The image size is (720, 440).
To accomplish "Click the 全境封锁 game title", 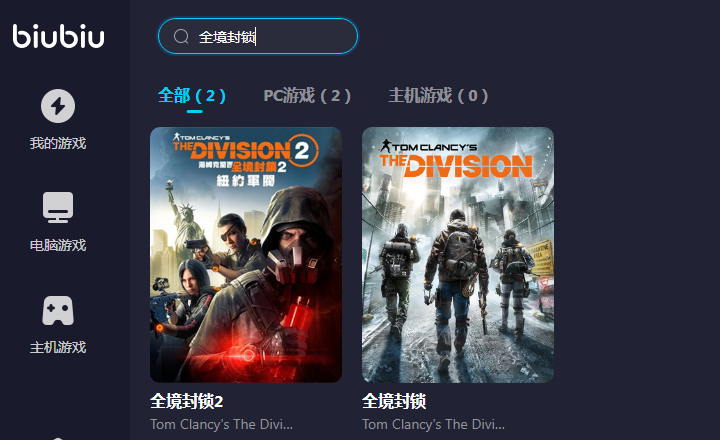I will [x=394, y=401].
